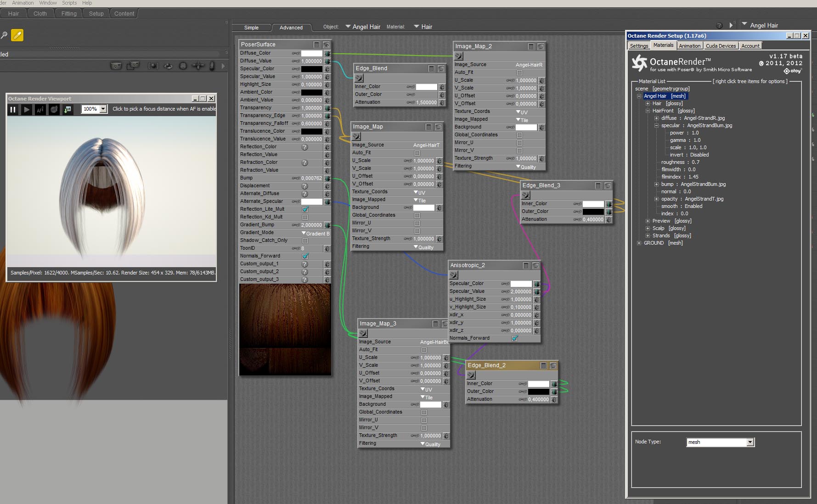Enable Mirror_V on Image_Map_2 node

click(519, 151)
